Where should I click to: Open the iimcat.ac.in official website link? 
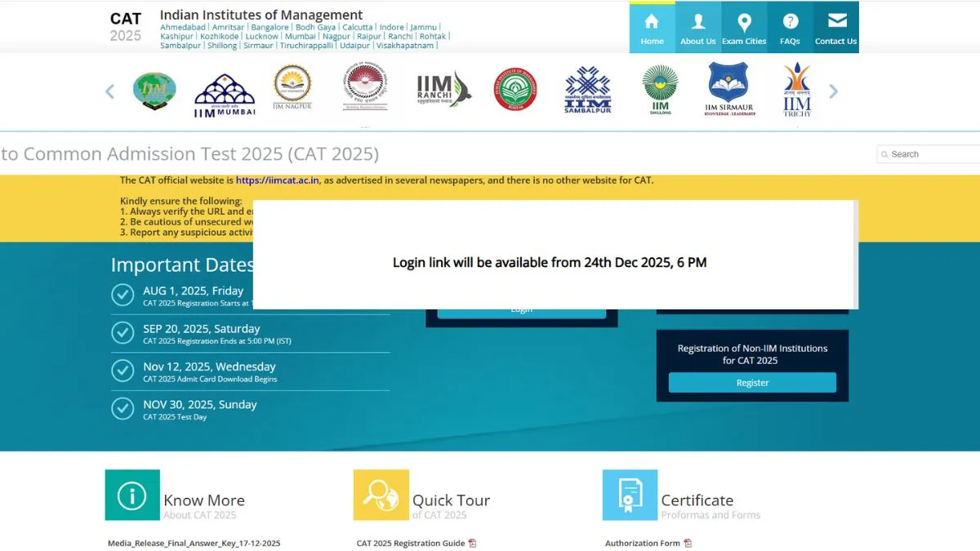277,180
